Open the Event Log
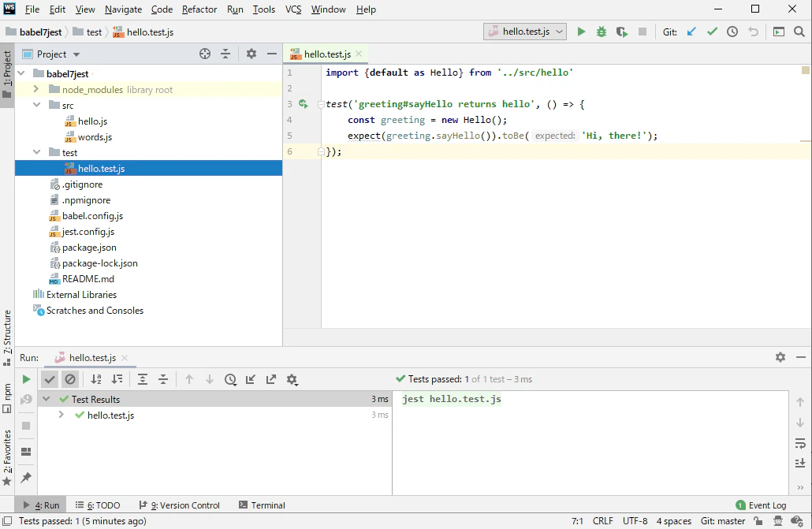This screenshot has height=529, width=812. tap(761, 505)
